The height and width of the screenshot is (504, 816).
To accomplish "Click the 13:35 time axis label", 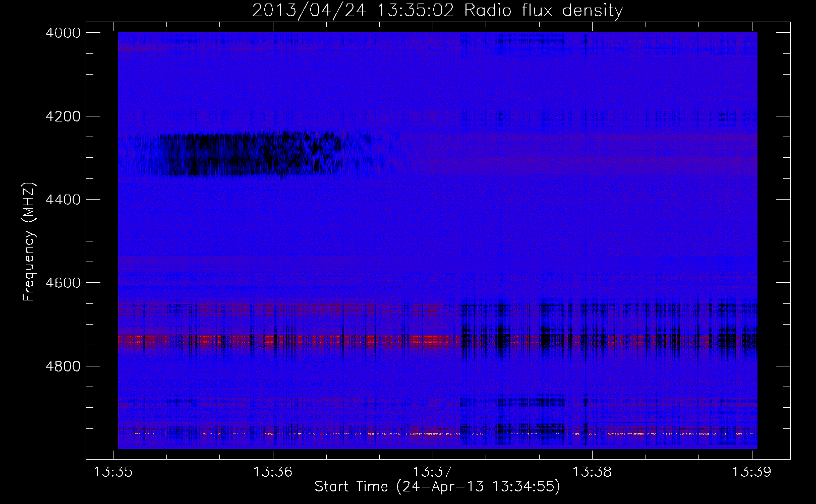I will [113, 472].
